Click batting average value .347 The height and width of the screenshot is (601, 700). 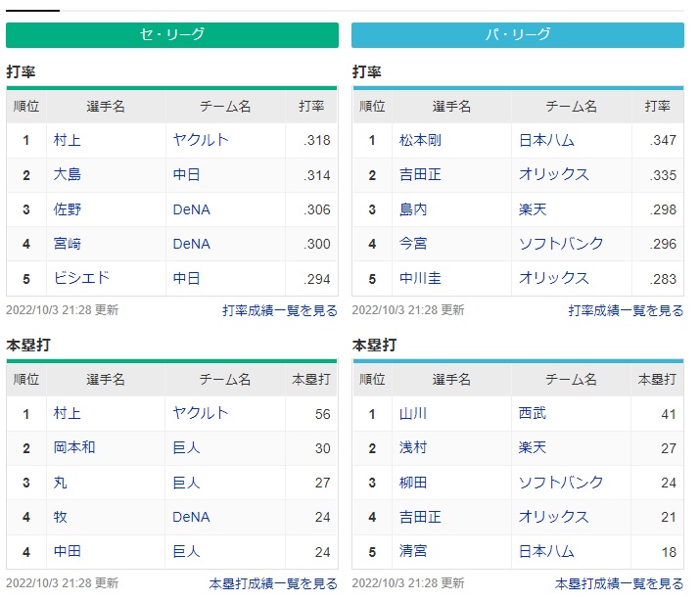(663, 140)
